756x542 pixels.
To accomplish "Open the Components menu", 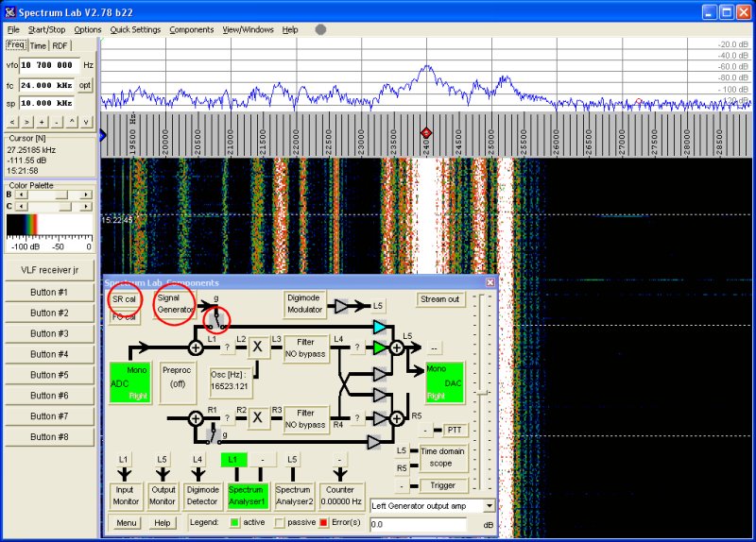I will [192, 30].
